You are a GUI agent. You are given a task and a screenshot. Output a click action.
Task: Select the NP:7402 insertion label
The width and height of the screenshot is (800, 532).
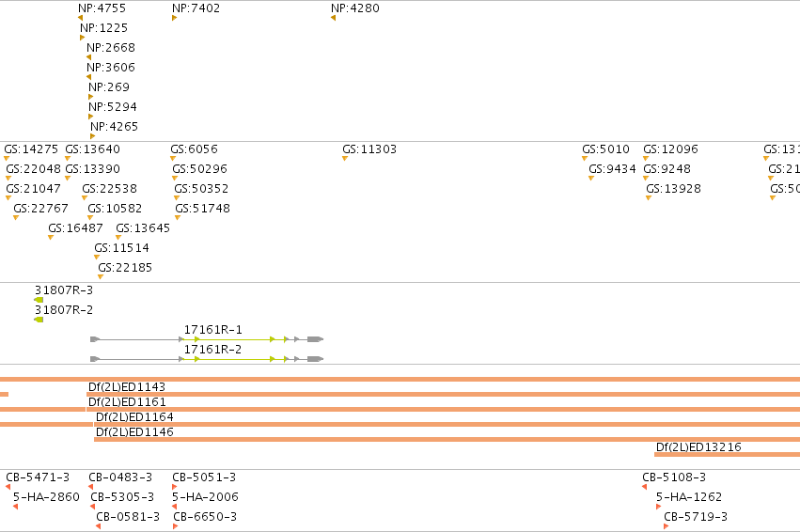tap(196, 8)
